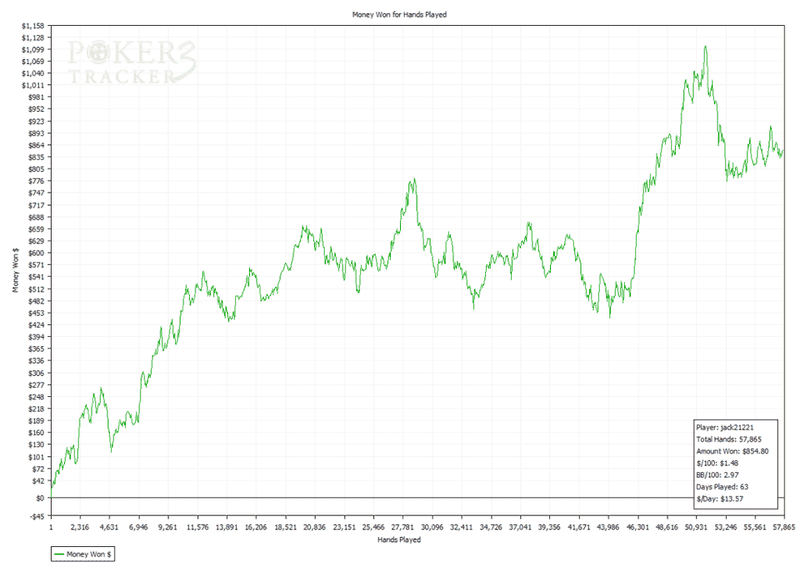The width and height of the screenshot is (800, 572).
Task: Click the '$1,099' y-axis label
Action: pyautogui.click(x=33, y=49)
